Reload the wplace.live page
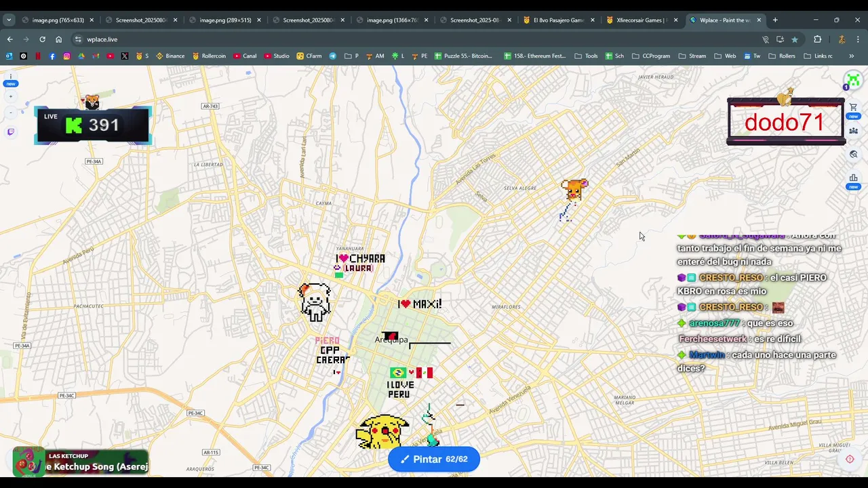The height and width of the screenshot is (488, 868). pyautogui.click(x=42, y=39)
